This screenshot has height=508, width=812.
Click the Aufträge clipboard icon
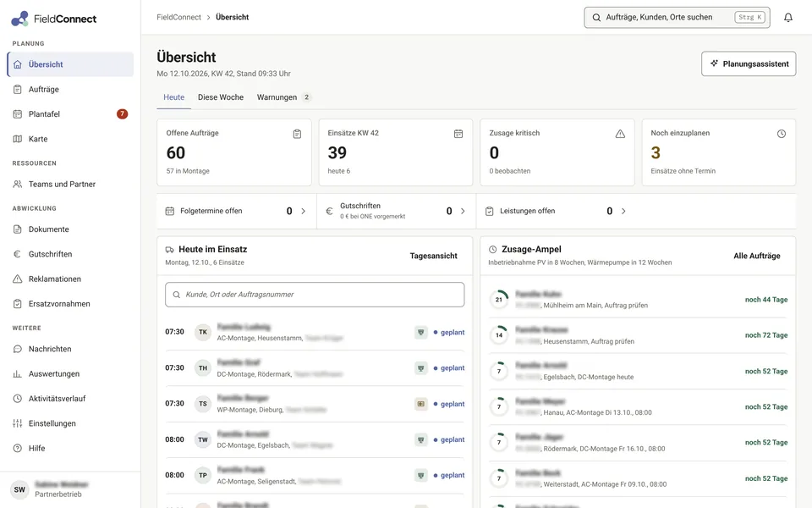click(x=18, y=89)
